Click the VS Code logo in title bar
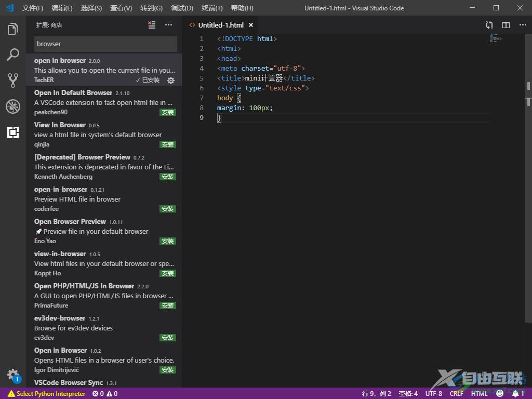 pos(10,7)
